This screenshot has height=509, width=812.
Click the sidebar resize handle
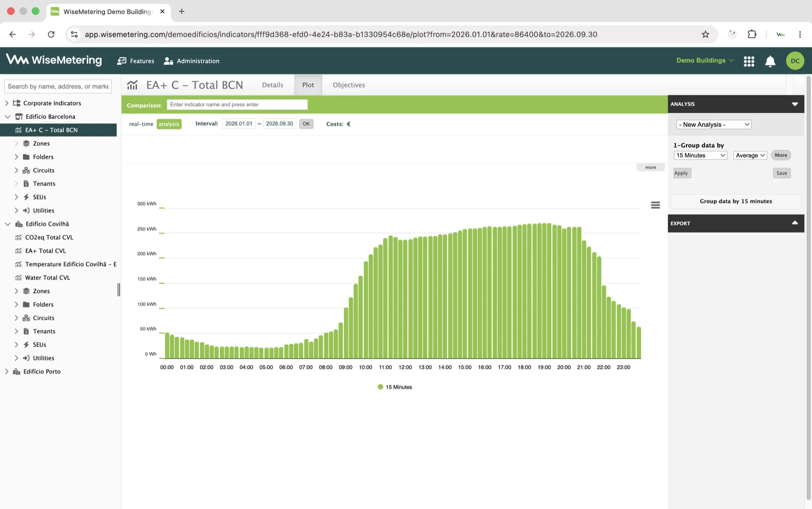tap(119, 289)
